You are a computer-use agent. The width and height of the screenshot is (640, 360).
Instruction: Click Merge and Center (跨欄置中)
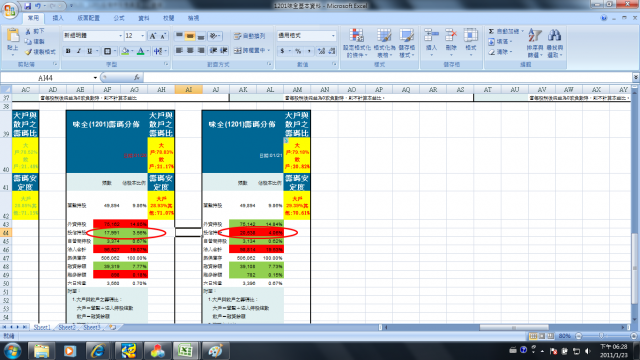pos(249,50)
